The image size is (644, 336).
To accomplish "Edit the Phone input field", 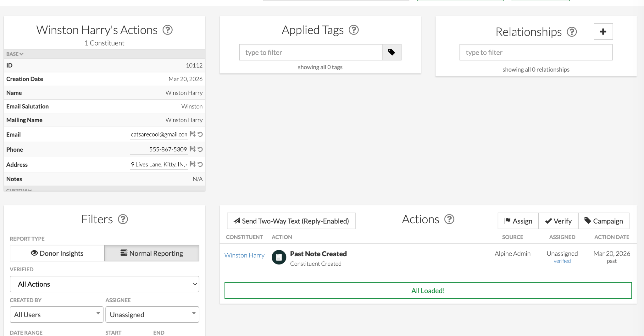I will pos(159,149).
